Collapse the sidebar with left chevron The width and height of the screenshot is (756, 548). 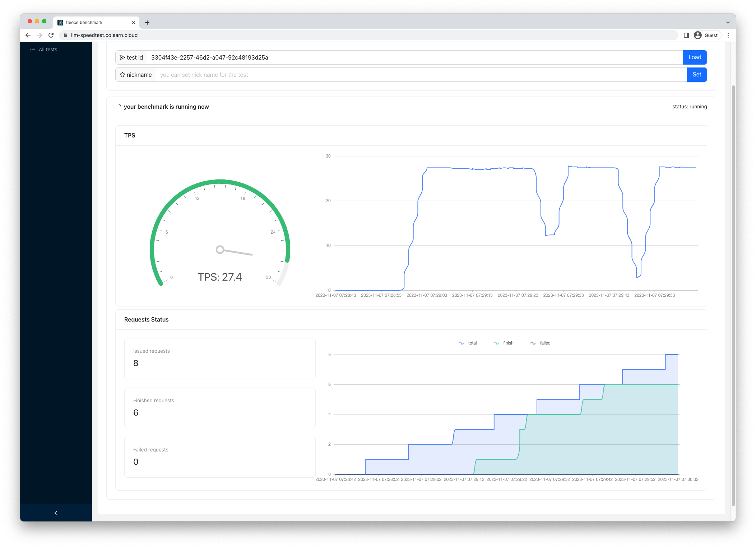[56, 513]
